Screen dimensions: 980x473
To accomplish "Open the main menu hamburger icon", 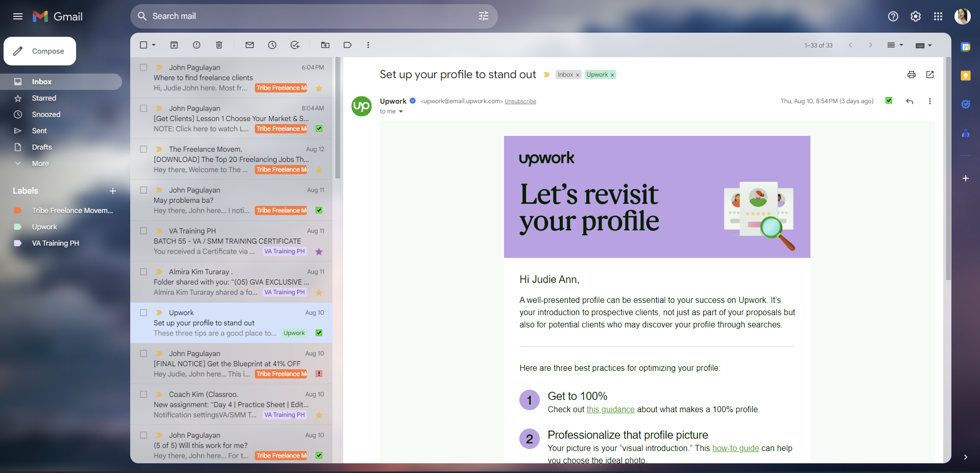I will (18, 16).
